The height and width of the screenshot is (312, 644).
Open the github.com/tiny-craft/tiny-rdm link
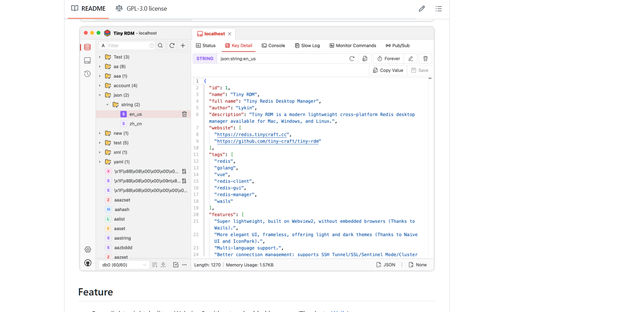(x=268, y=141)
